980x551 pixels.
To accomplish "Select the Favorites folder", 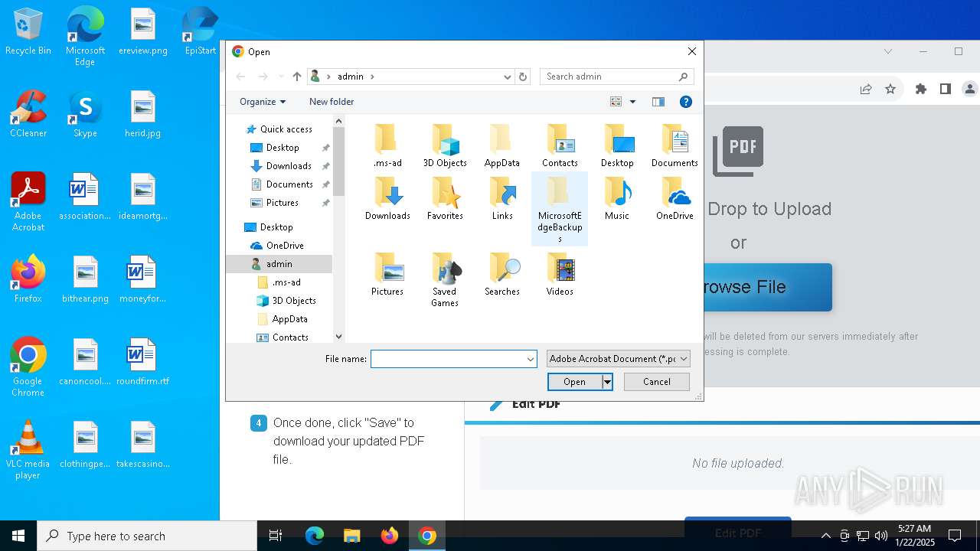I will point(445,198).
